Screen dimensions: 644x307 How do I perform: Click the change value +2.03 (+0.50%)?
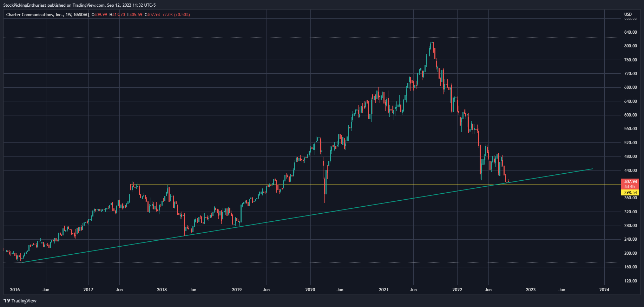pyautogui.click(x=176, y=15)
